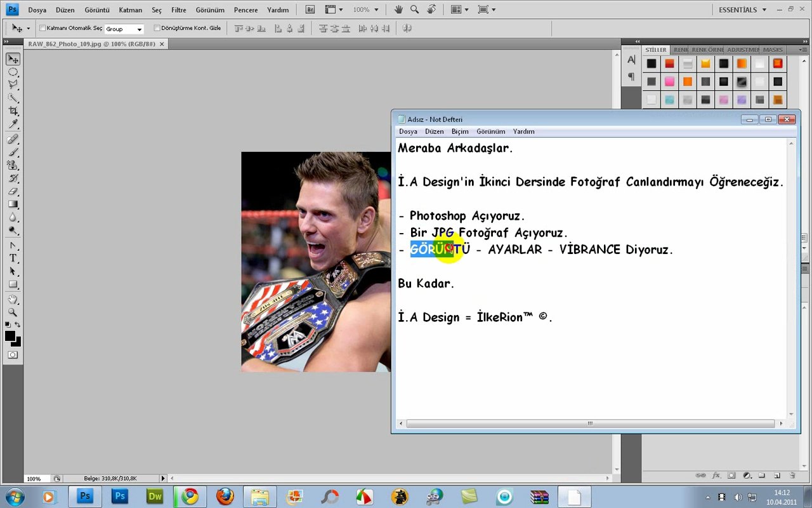
Task: Enable Katmanı Otomatik Seç checkbox
Action: click(x=43, y=29)
